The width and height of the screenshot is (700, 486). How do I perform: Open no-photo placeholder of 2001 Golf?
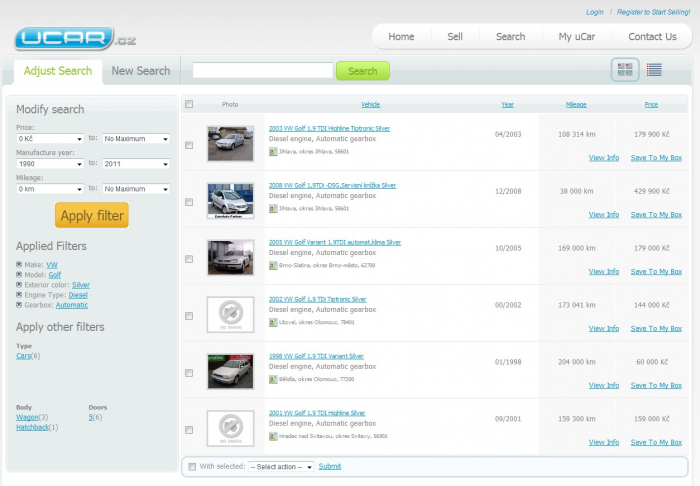click(230, 428)
